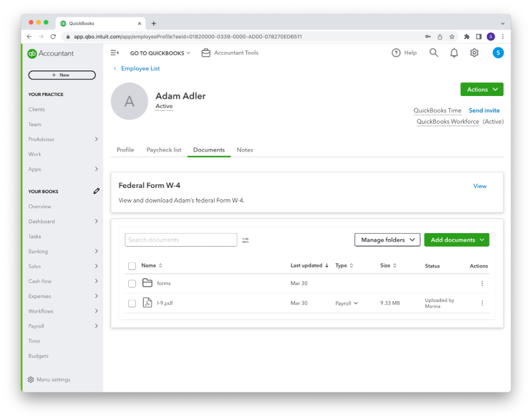
Task: Expand Sales submenu in sidebar
Action: pyautogui.click(x=97, y=266)
